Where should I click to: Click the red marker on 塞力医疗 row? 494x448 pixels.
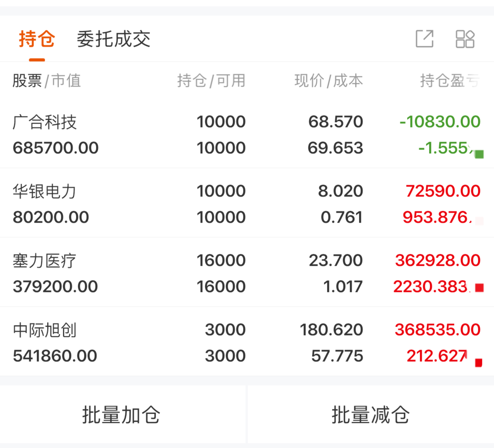click(x=479, y=288)
